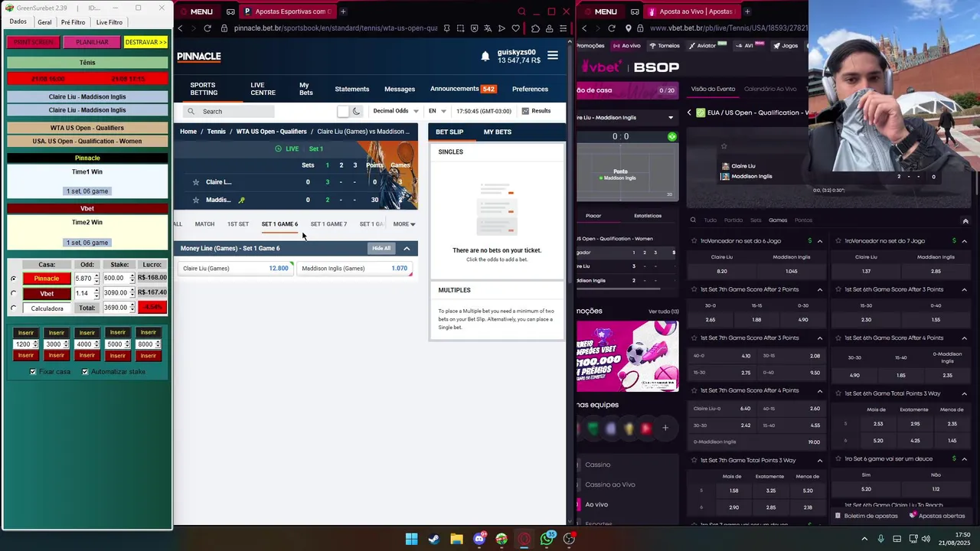
Task: Favorite Vbet match with star icon
Action: [x=724, y=146]
